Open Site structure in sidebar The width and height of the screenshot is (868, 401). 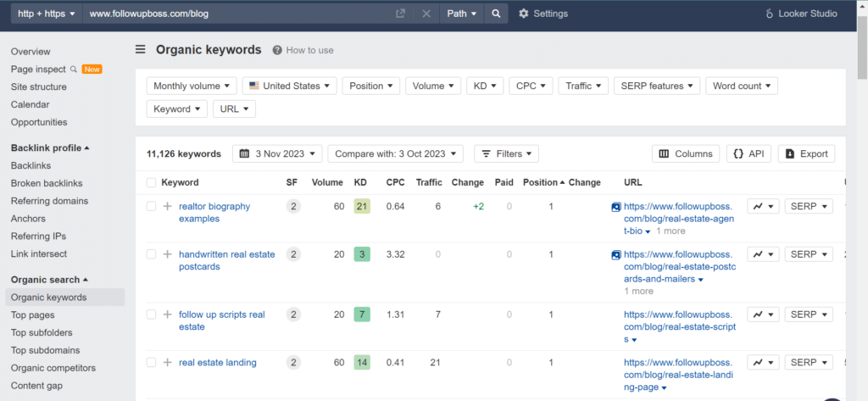[39, 87]
